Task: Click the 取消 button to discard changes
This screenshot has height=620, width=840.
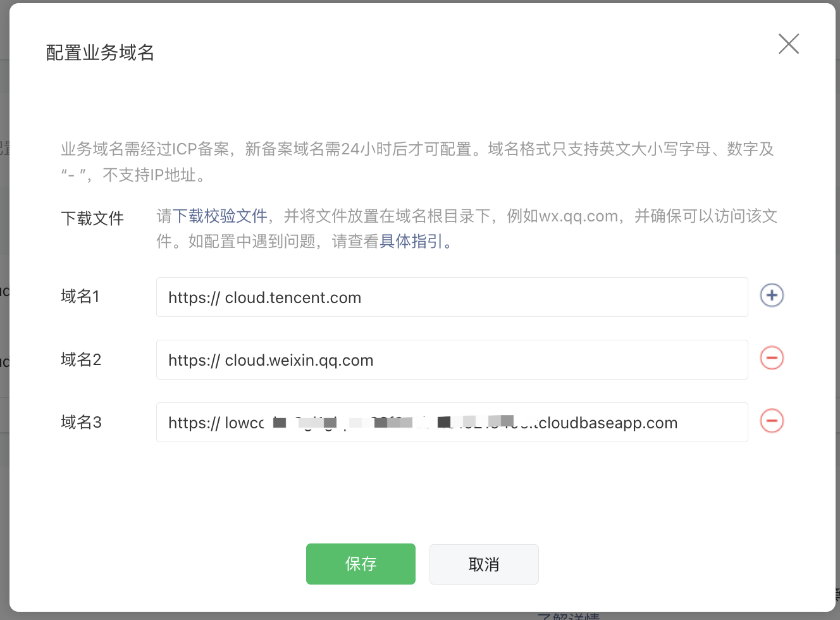Action: pyautogui.click(x=483, y=564)
